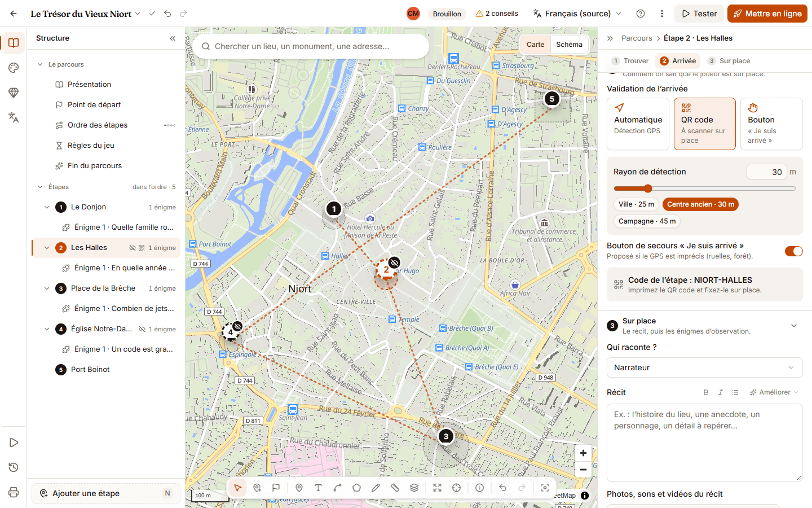The image size is (812, 508).
Task: Apply the Ville · 25 m radius preset
Action: tap(637, 204)
